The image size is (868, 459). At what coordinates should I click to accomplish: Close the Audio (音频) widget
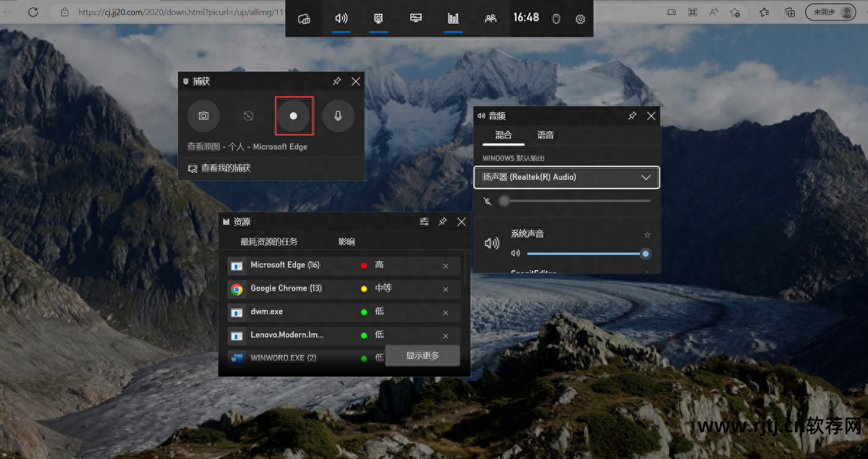[651, 116]
